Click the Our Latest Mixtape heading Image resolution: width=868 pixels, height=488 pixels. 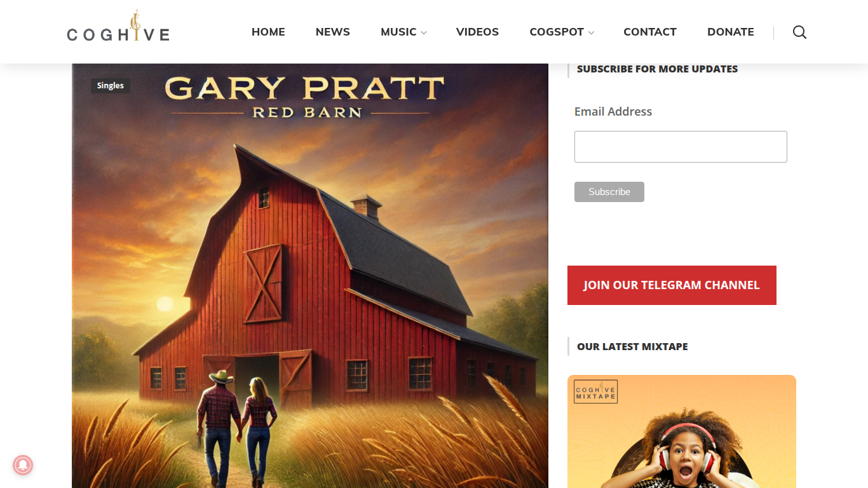(632, 346)
